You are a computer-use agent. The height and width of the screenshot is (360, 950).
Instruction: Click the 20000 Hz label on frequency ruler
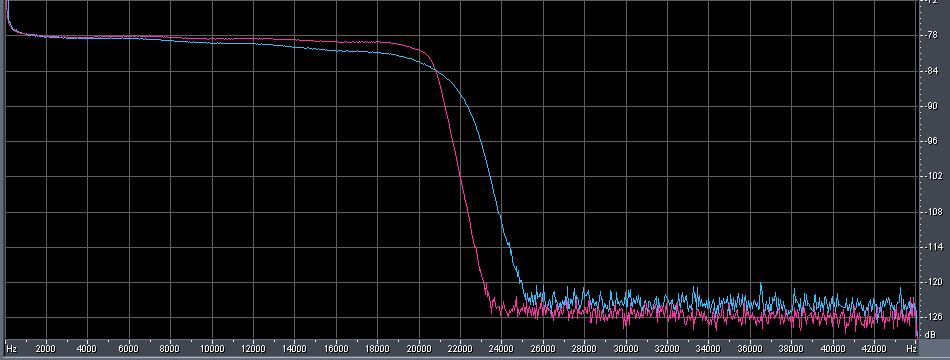click(419, 349)
